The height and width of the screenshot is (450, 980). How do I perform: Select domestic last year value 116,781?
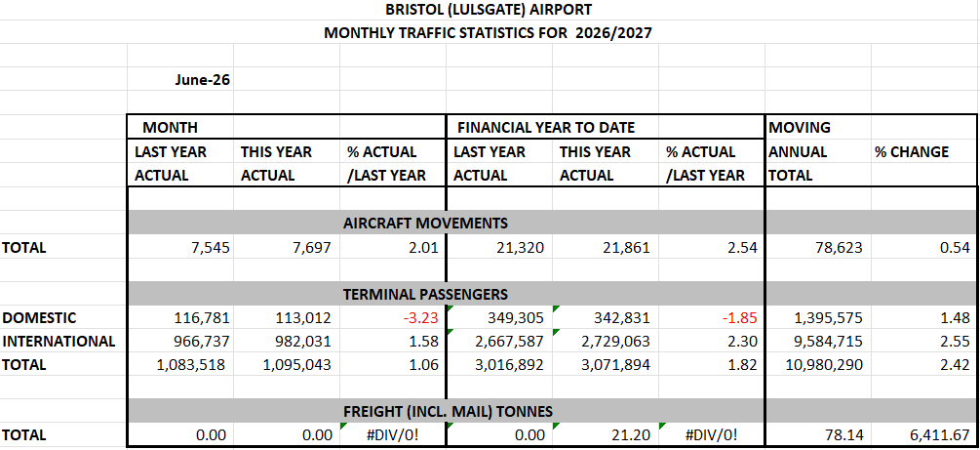[x=180, y=318]
